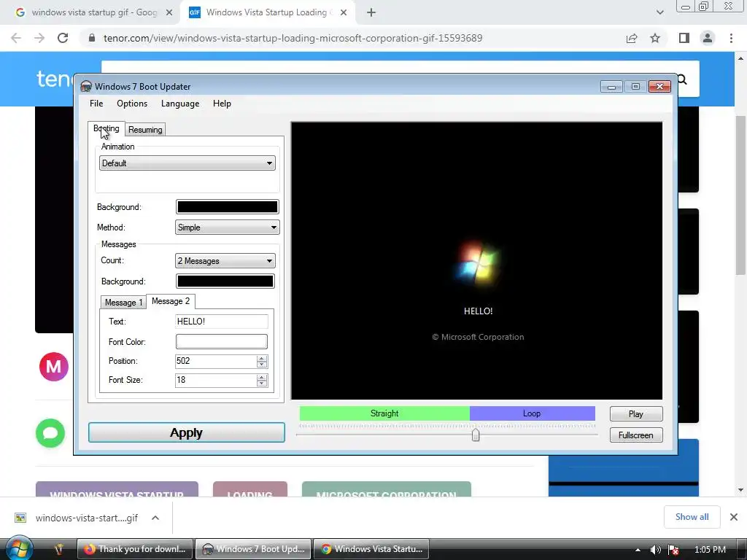Click the Font Size value field
This screenshot has height=560, width=747.
(x=215, y=380)
